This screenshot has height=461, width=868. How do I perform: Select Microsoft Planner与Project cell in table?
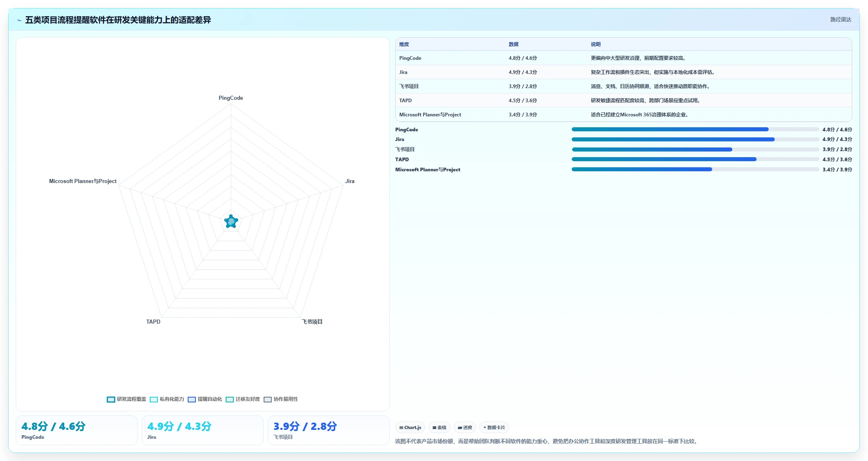(430, 115)
